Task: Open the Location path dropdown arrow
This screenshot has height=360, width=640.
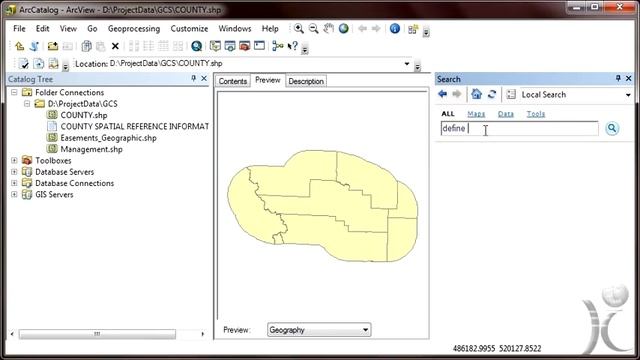Action: pos(407,64)
